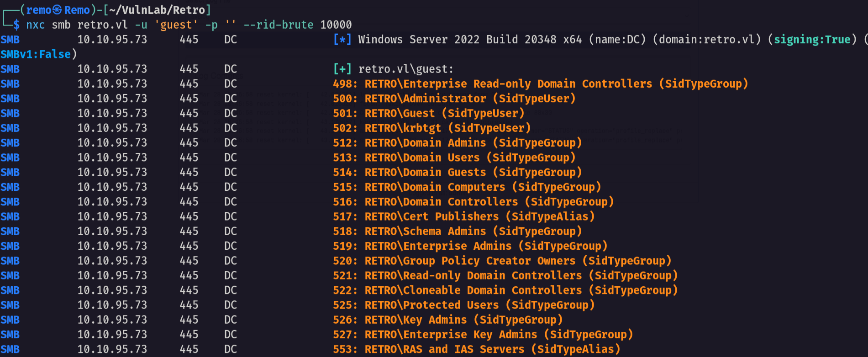Viewport: 868px width, 357px height.
Task: Select the nxc command word
Action: (36, 25)
